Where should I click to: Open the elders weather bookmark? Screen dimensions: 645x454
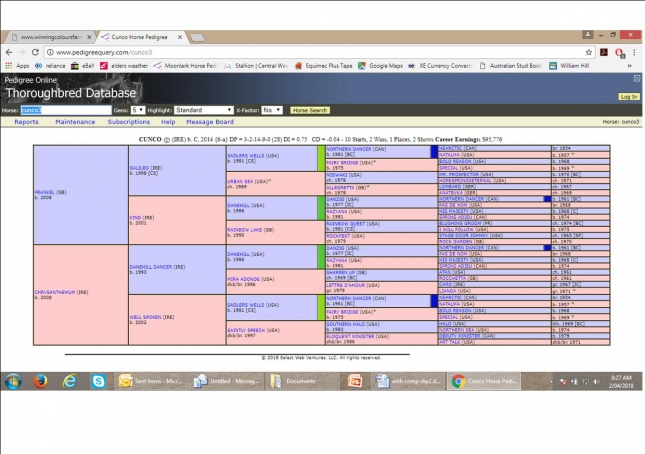(124, 66)
